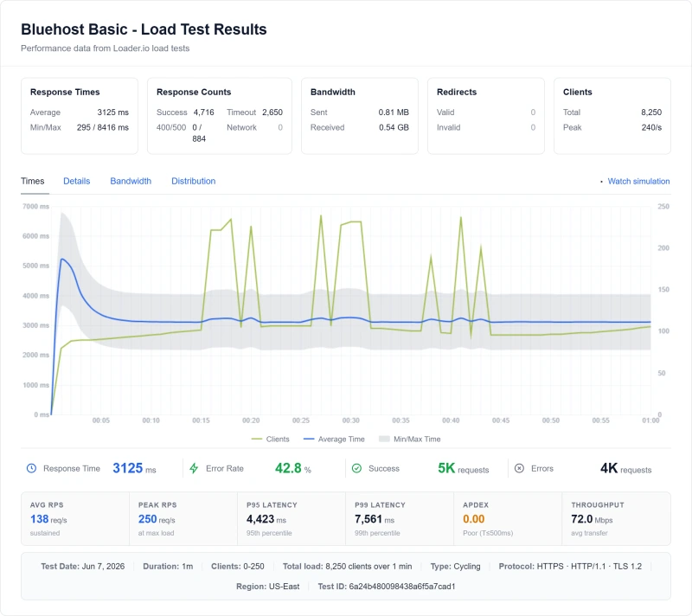
Task: Click the Total 8,250 clients value
Action: tap(651, 112)
